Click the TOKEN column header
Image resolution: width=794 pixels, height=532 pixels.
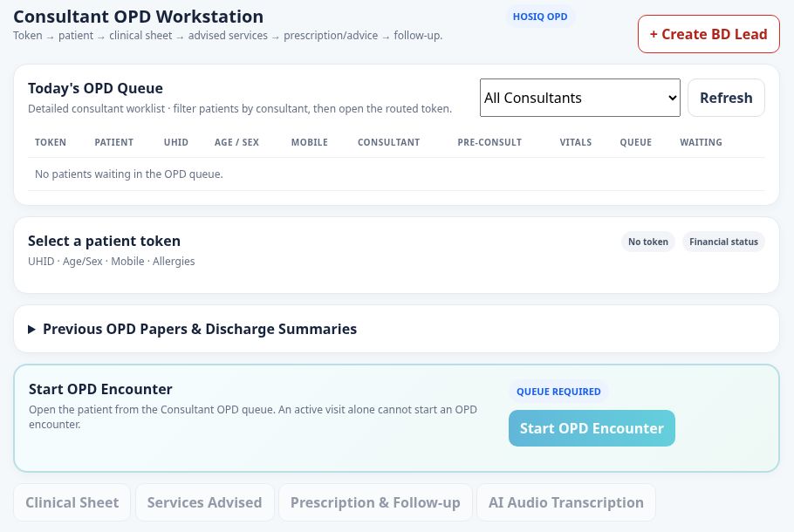tap(50, 142)
